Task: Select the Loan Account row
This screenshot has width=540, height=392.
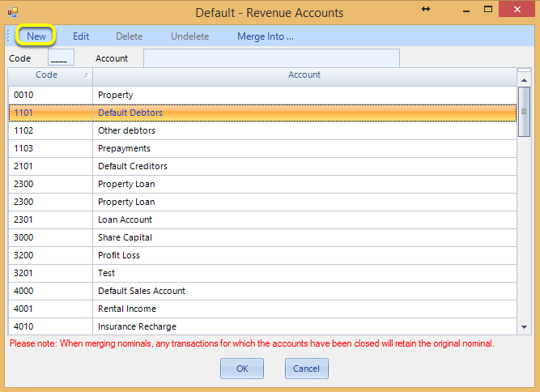Action: click(262, 219)
